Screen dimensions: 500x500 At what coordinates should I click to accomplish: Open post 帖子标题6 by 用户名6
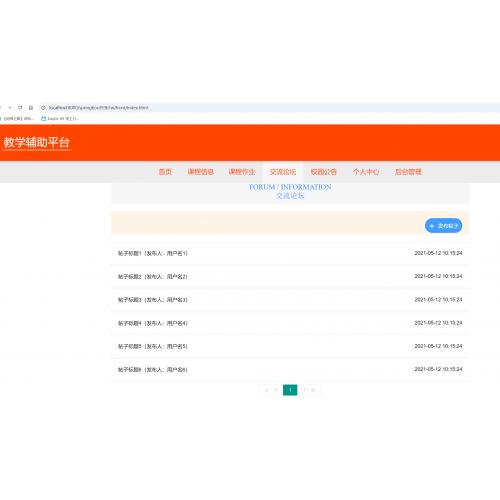click(x=290, y=369)
